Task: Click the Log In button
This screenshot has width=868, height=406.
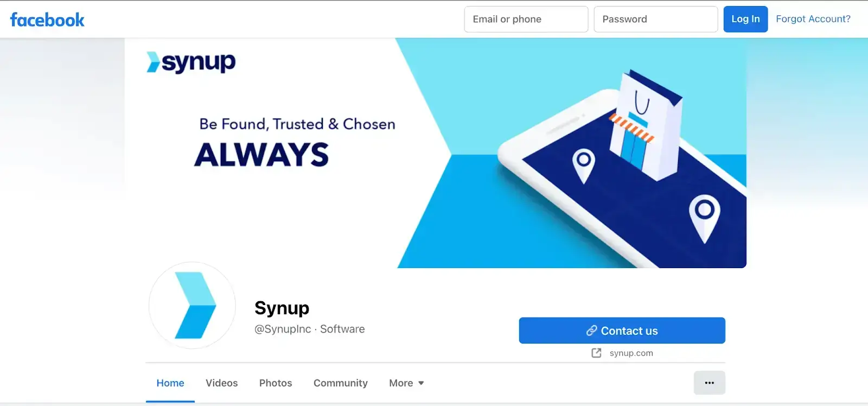Action: 745,19
